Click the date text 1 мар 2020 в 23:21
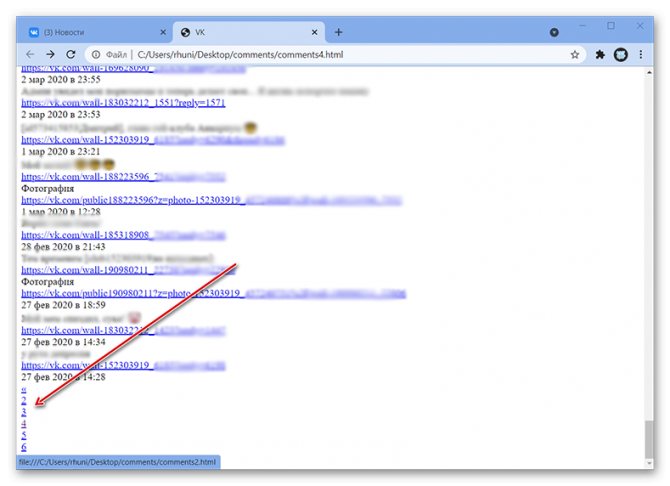The width and height of the screenshot is (670, 486). point(61,152)
